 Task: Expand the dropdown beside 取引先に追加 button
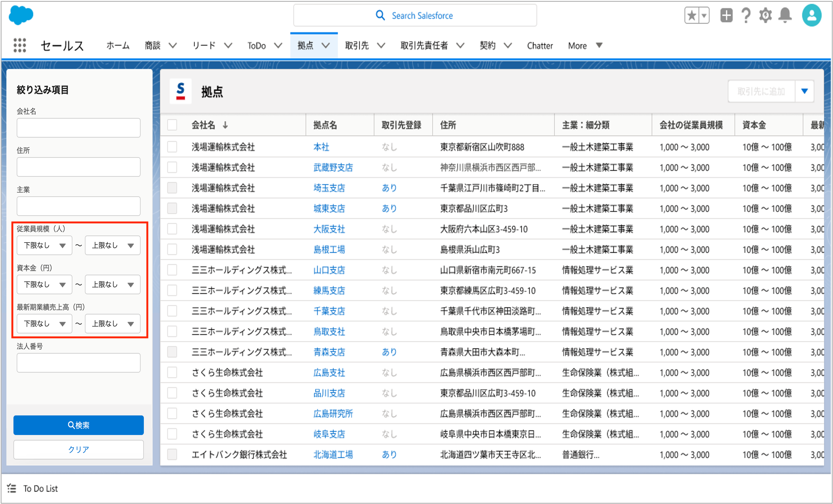(x=804, y=91)
